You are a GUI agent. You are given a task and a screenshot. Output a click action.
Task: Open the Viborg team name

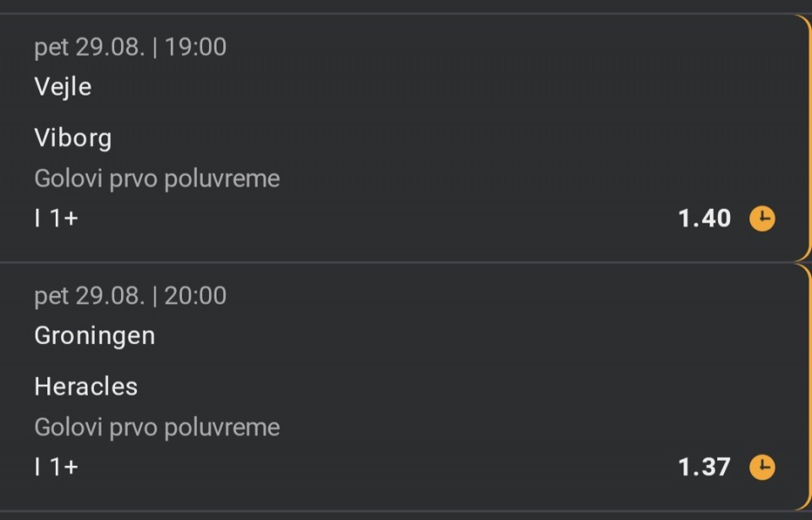coord(73,139)
